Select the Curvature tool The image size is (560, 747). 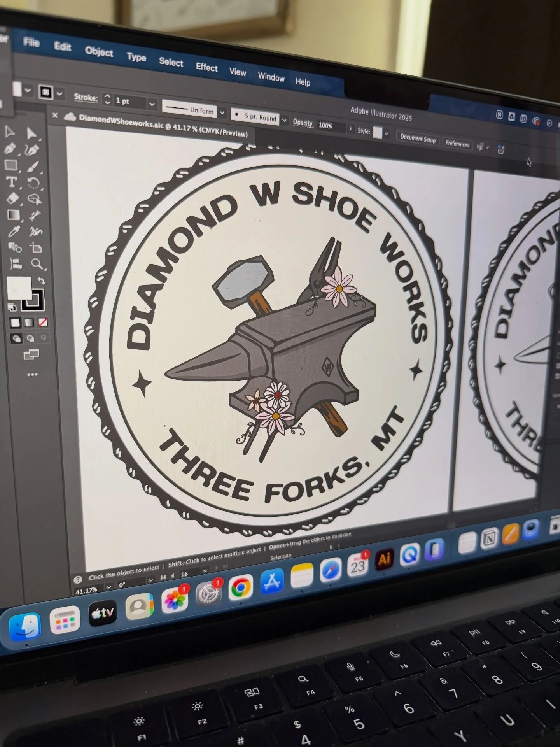coord(32,150)
